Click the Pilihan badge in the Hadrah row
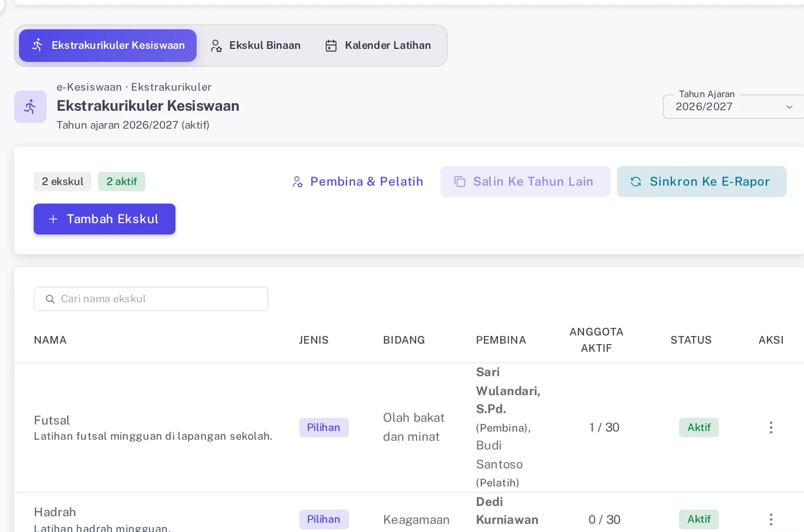The image size is (804, 532). (x=324, y=520)
